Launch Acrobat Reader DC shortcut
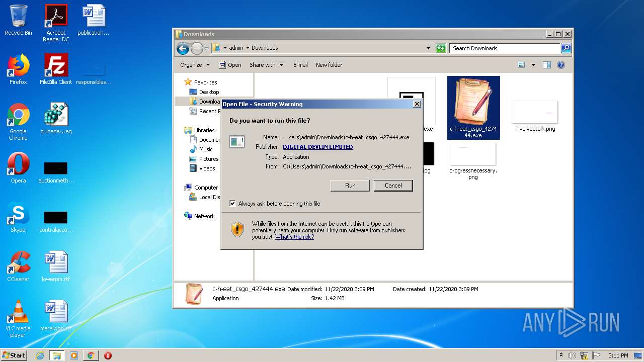This screenshot has height=362, width=644. point(56,23)
